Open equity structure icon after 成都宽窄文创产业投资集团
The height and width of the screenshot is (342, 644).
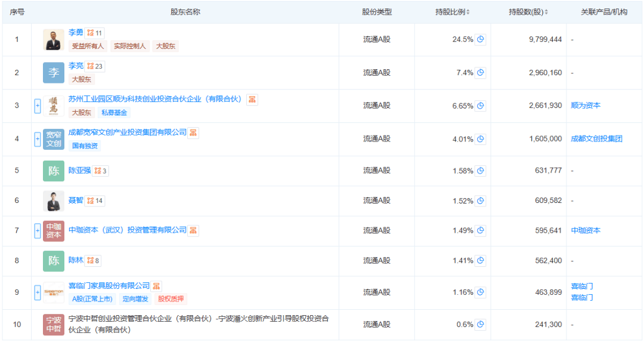pyautogui.click(x=193, y=133)
